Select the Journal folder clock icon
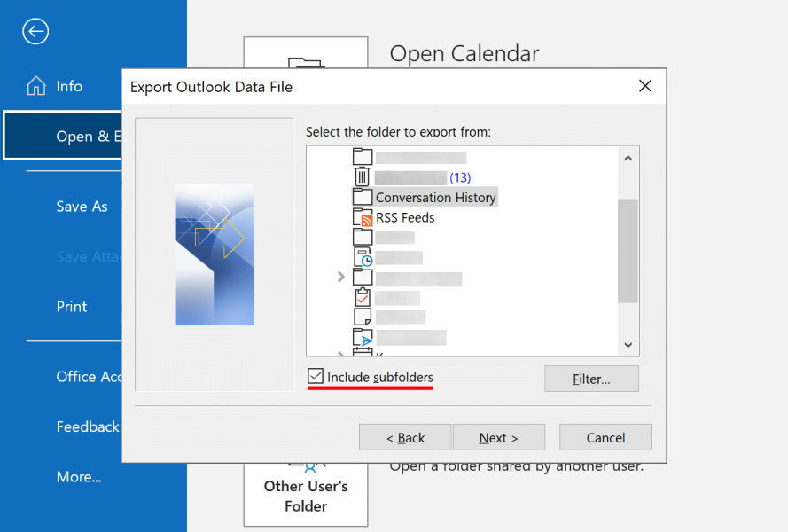The width and height of the screenshot is (788, 532). point(363,257)
